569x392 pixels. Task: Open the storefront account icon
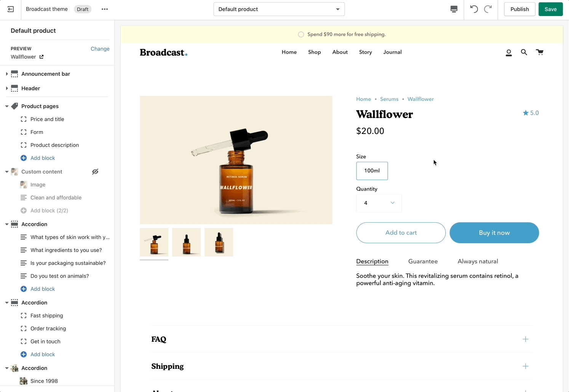coord(508,53)
